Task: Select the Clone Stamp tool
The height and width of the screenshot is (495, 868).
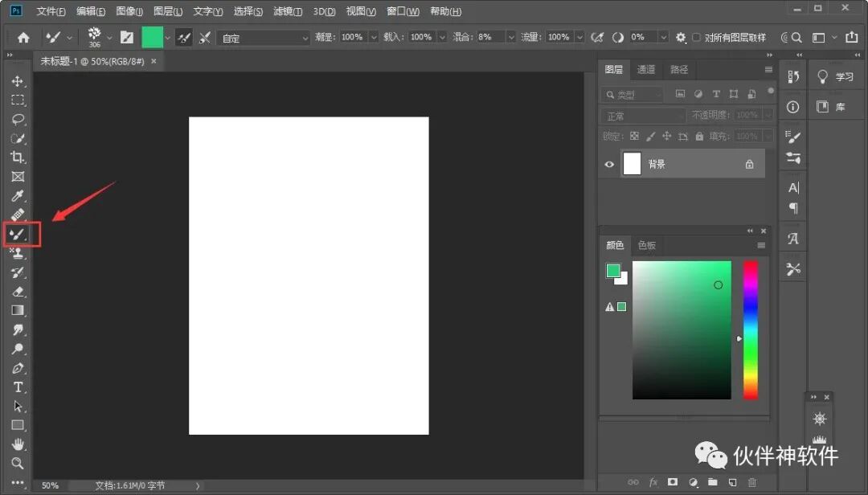Action: [x=18, y=254]
